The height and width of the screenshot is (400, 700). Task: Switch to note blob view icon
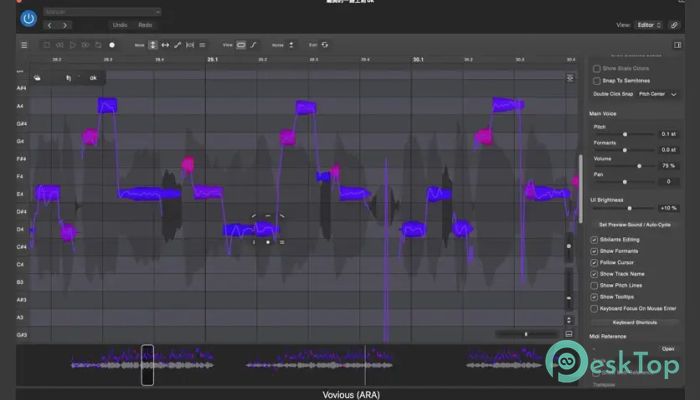coord(241,45)
